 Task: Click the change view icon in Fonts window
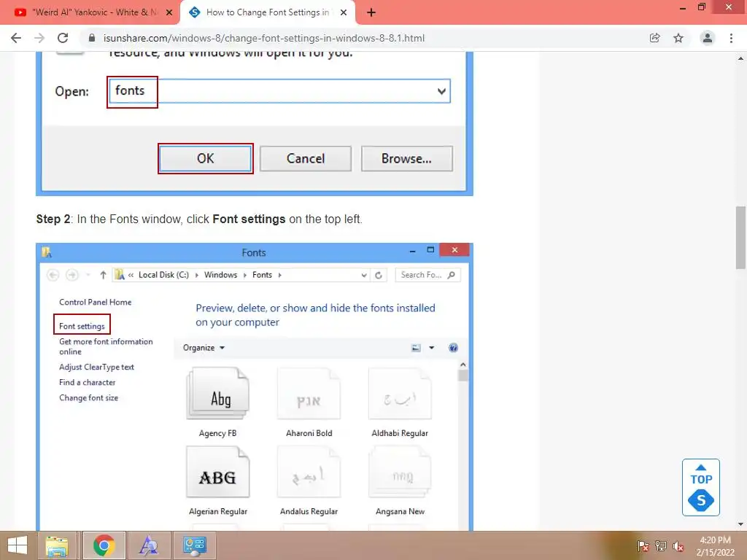pyautogui.click(x=416, y=348)
